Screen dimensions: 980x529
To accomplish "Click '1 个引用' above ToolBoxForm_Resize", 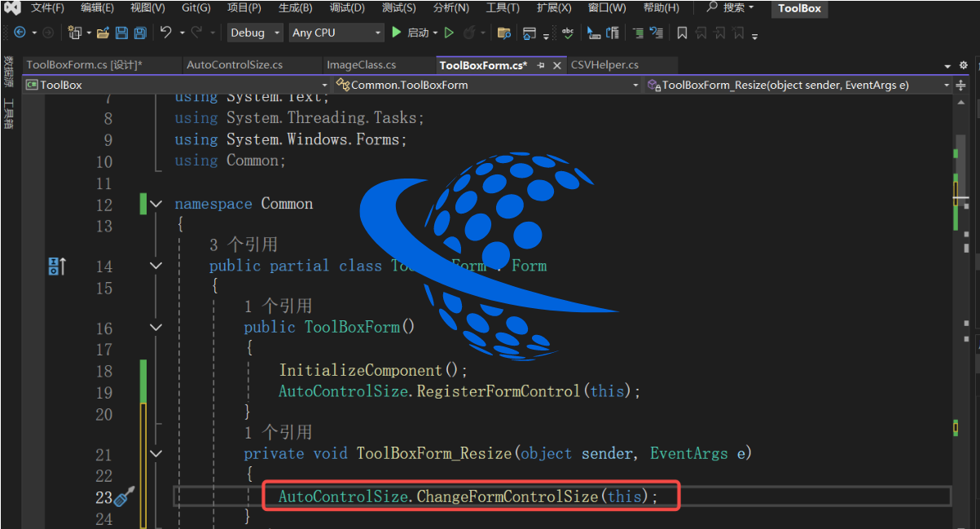I will pyautogui.click(x=278, y=431).
